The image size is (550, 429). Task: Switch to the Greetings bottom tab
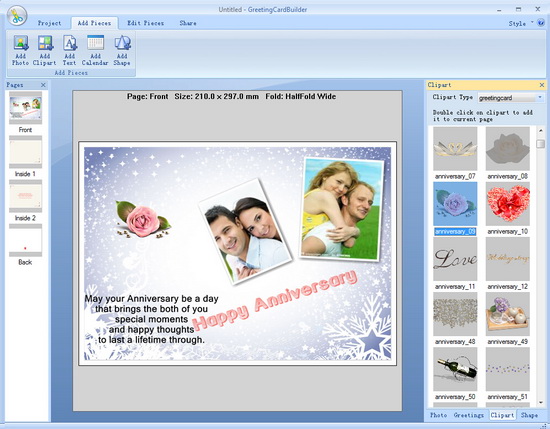(469, 415)
